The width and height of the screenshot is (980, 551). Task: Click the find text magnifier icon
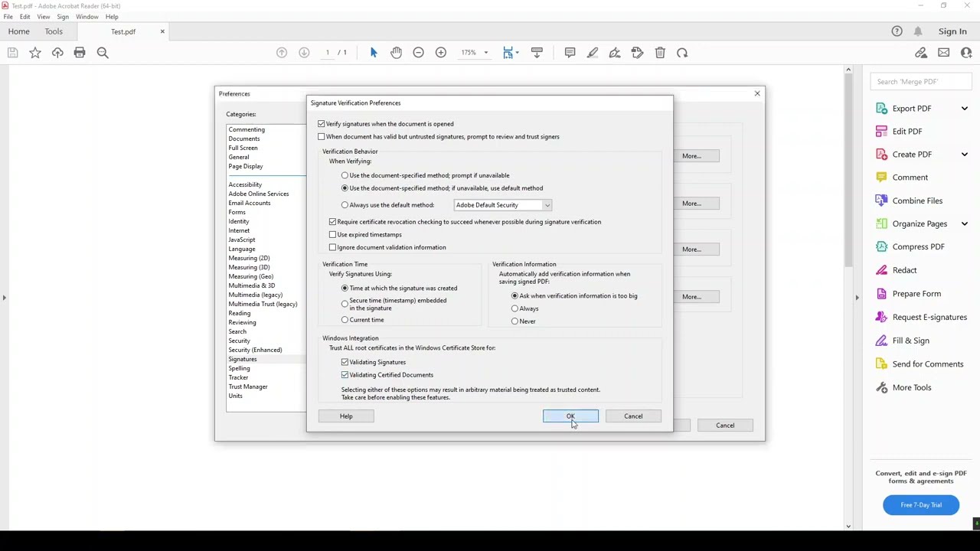tap(103, 53)
